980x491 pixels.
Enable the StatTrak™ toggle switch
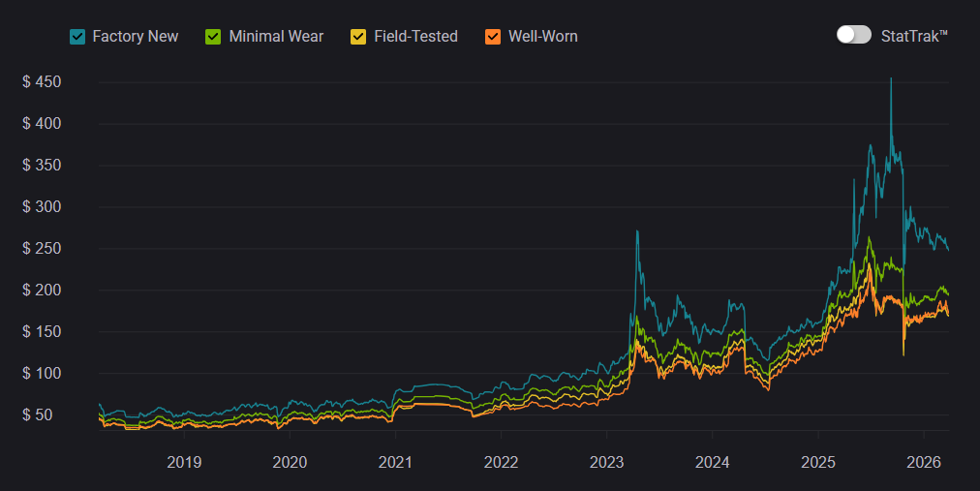point(854,35)
